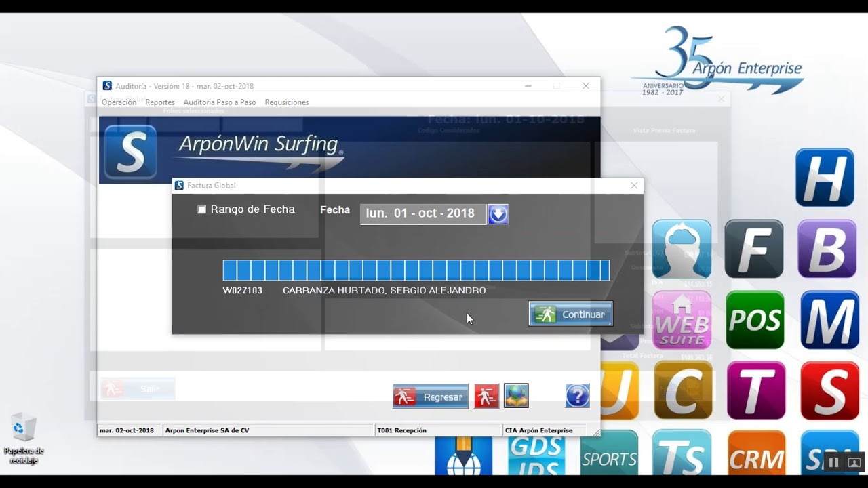Open the Reportes menu
The height and width of the screenshot is (488, 868).
(160, 102)
